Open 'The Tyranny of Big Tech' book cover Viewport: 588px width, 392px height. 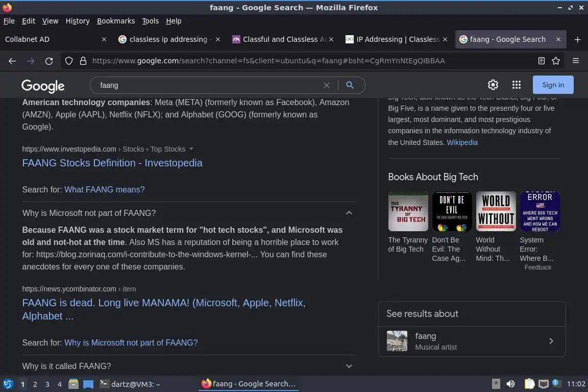pos(408,211)
